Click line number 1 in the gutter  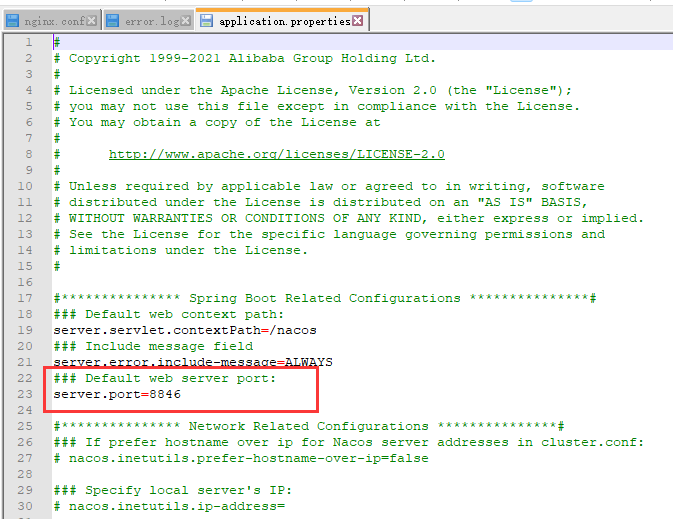pos(28,42)
